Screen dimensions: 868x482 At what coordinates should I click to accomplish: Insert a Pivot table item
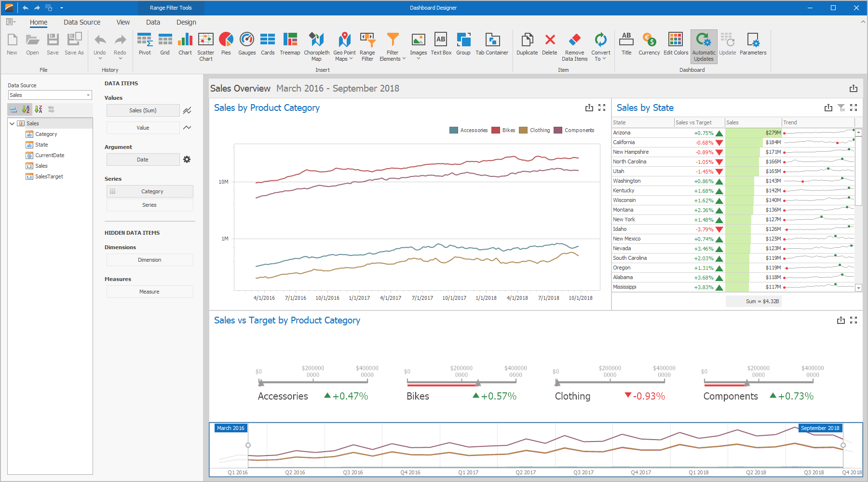pos(145,44)
